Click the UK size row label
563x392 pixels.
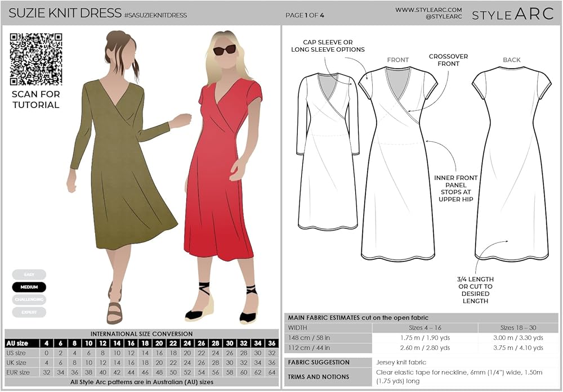click(16, 363)
